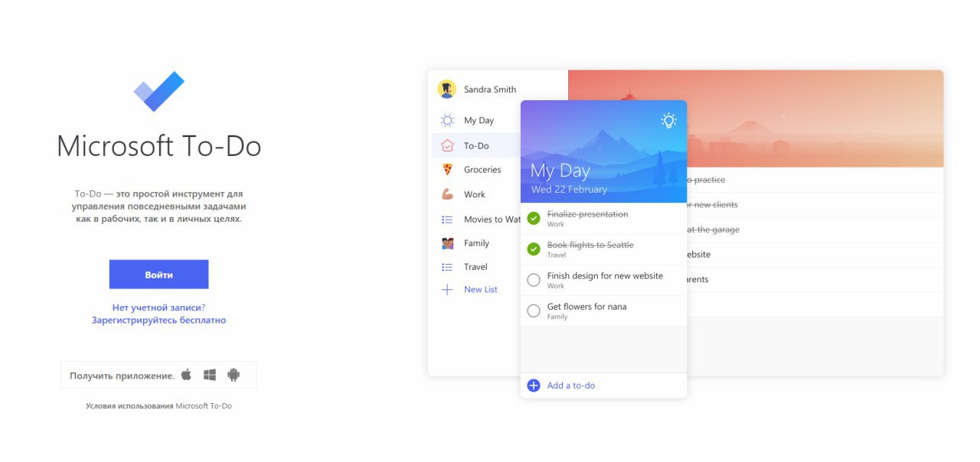Screen dimensions: 980x462
Task: Click the Windows app download icon
Action: coord(210,375)
